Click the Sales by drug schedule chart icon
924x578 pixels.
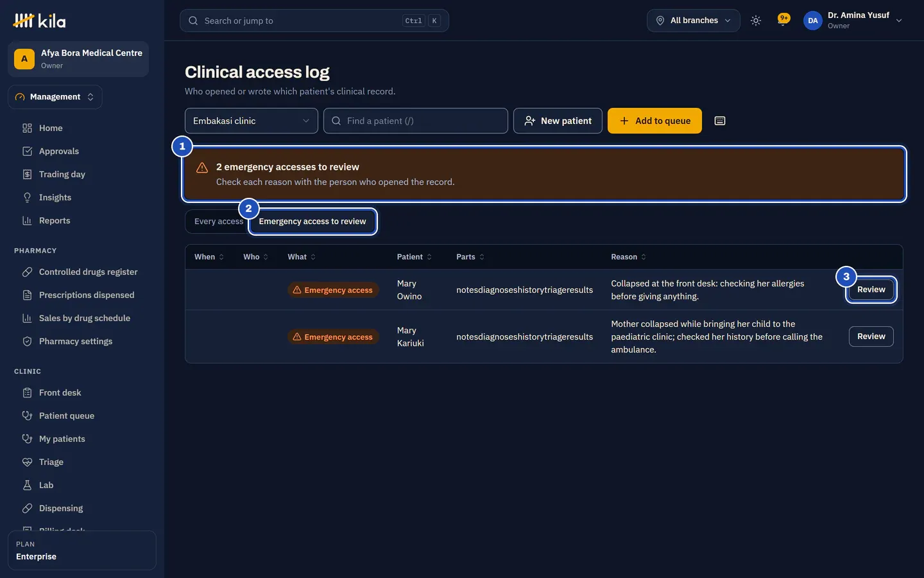tap(27, 318)
